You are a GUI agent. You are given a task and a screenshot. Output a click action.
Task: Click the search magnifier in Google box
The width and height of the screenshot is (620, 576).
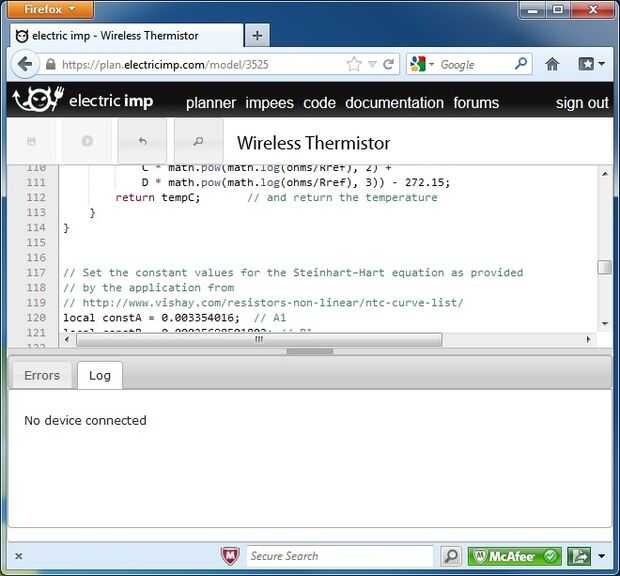521,64
